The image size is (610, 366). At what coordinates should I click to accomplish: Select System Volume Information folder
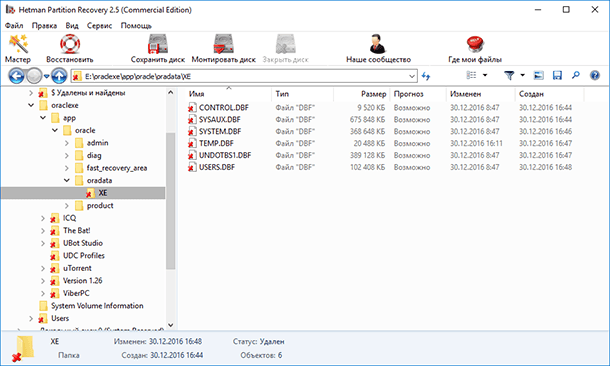[97, 306]
